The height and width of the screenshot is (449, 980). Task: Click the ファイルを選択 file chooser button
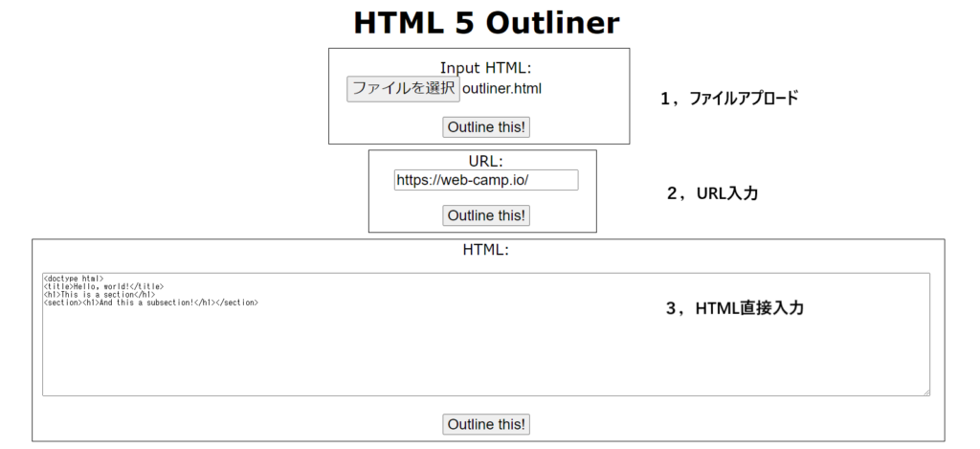pyautogui.click(x=403, y=89)
